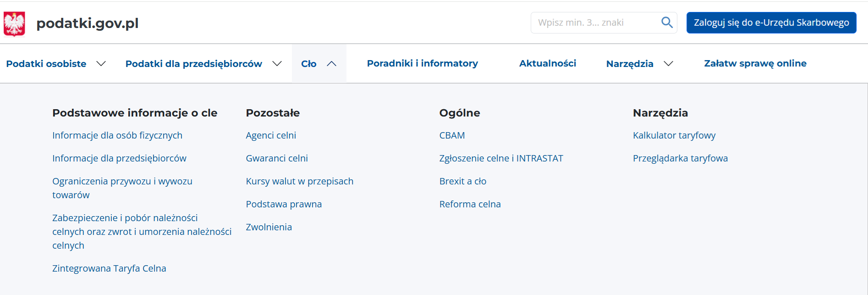This screenshot has height=295, width=868.
Task: Collapse the Cło menu chevron
Action: pyautogui.click(x=332, y=64)
